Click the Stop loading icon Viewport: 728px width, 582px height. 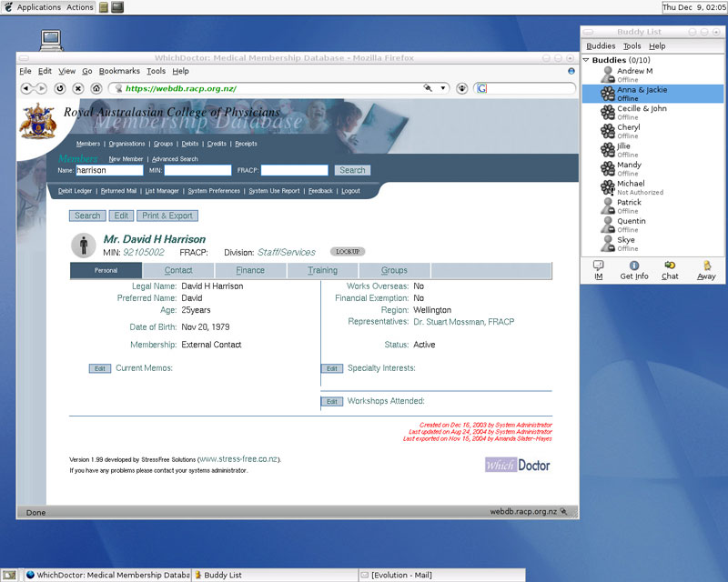pos(78,88)
